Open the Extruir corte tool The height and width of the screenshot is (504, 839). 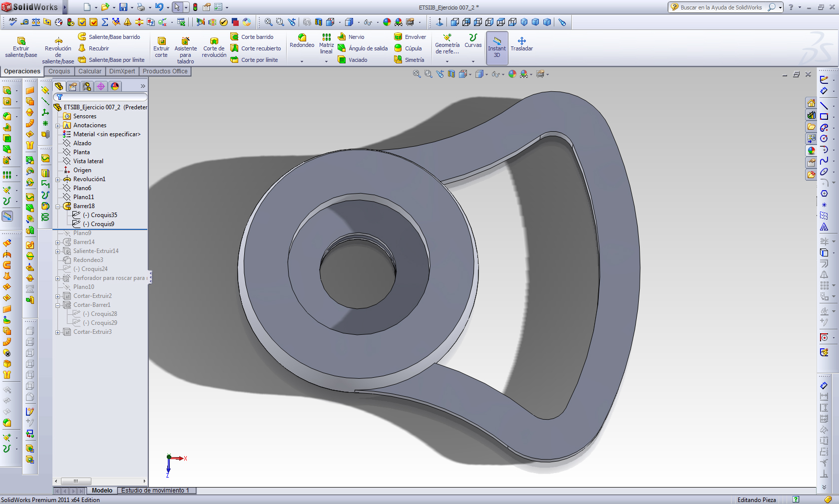(x=161, y=47)
